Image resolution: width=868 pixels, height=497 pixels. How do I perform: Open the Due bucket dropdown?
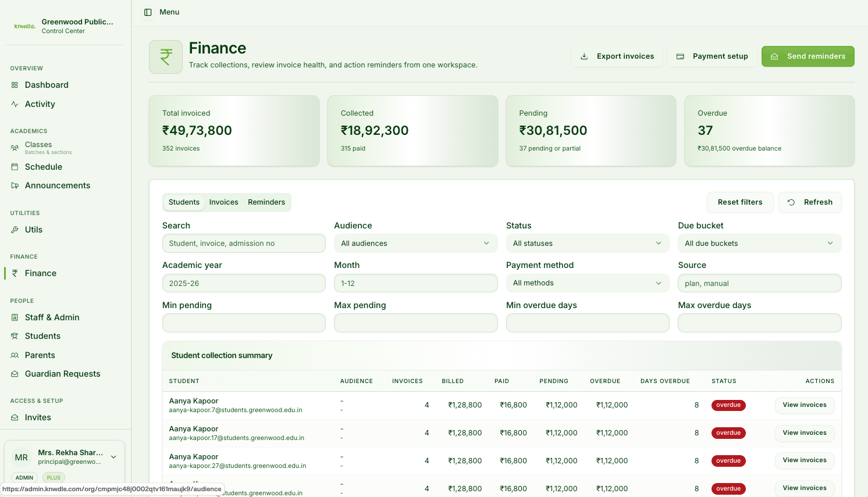pyautogui.click(x=760, y=244)
